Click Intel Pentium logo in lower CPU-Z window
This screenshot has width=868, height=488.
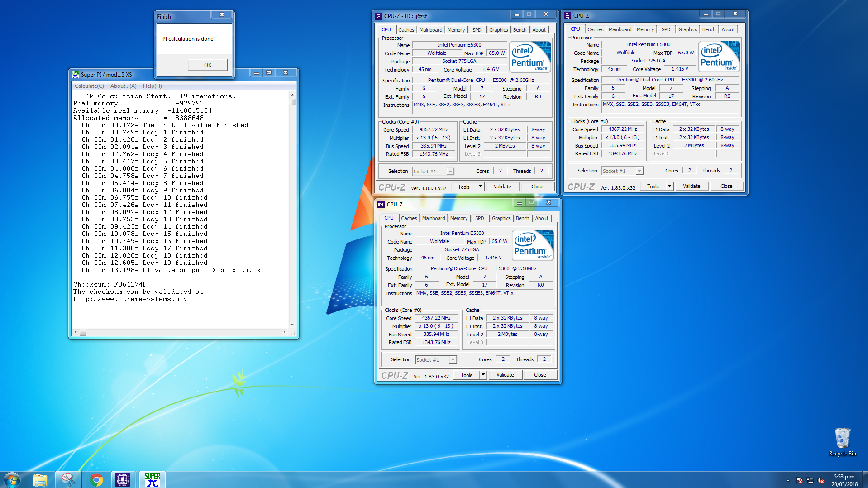533,245
